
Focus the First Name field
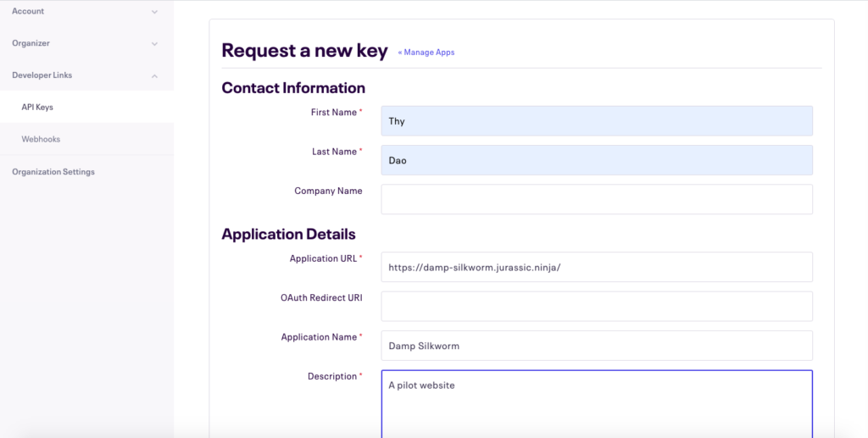point(597,121)
